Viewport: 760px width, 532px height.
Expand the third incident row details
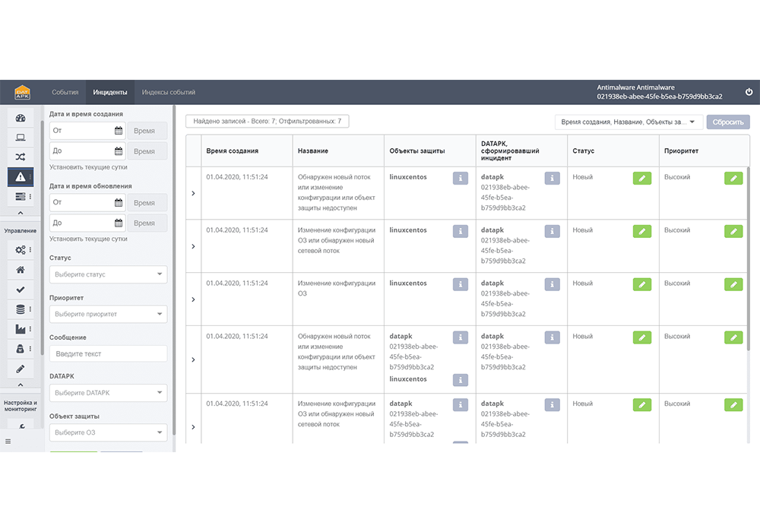point(193,299)
